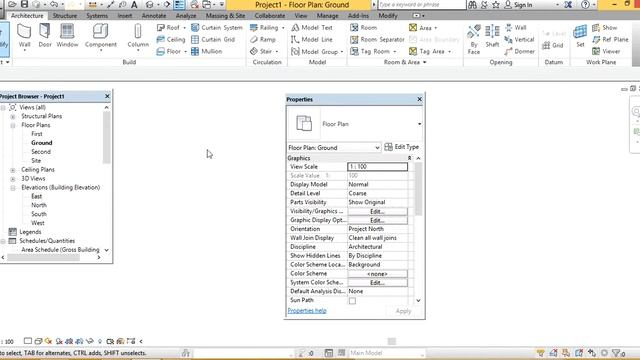
Task: Select the Ramp tool
Action: click(x=263, y=40)
